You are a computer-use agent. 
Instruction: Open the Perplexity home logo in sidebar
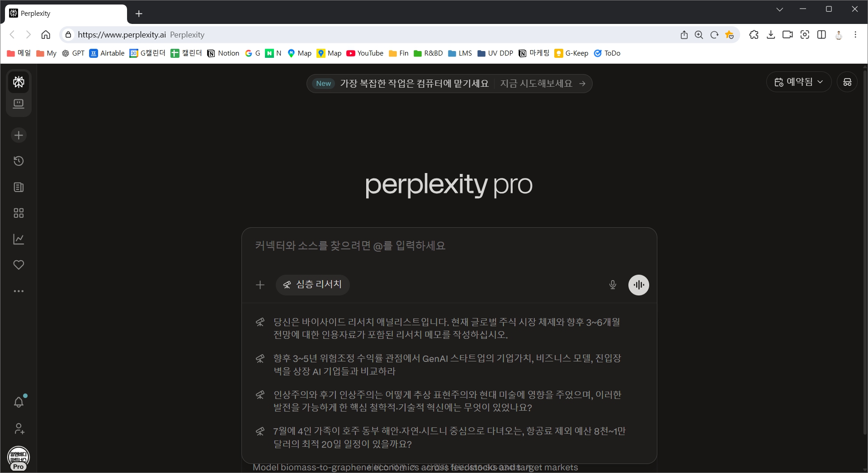(x=19, y=82)
